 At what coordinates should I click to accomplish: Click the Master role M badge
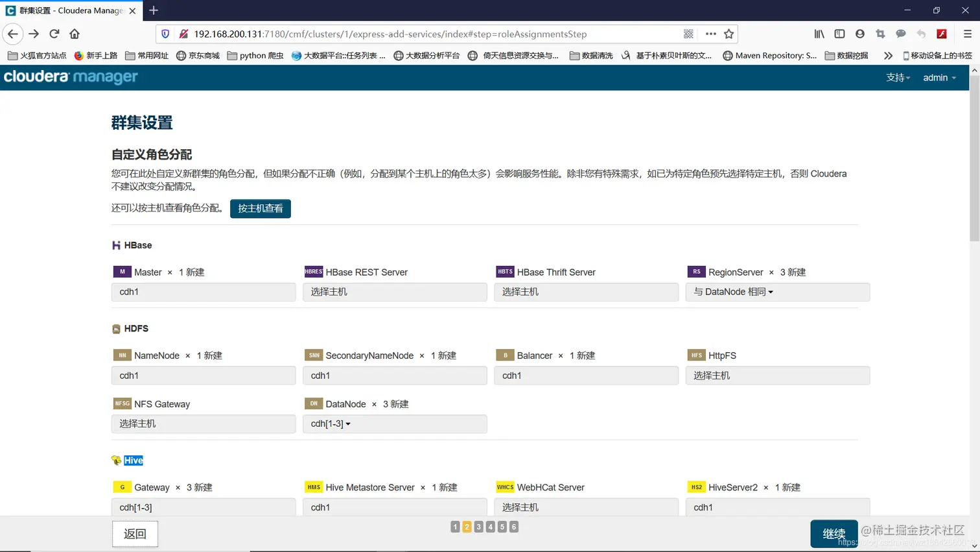(x=122, y=272)
